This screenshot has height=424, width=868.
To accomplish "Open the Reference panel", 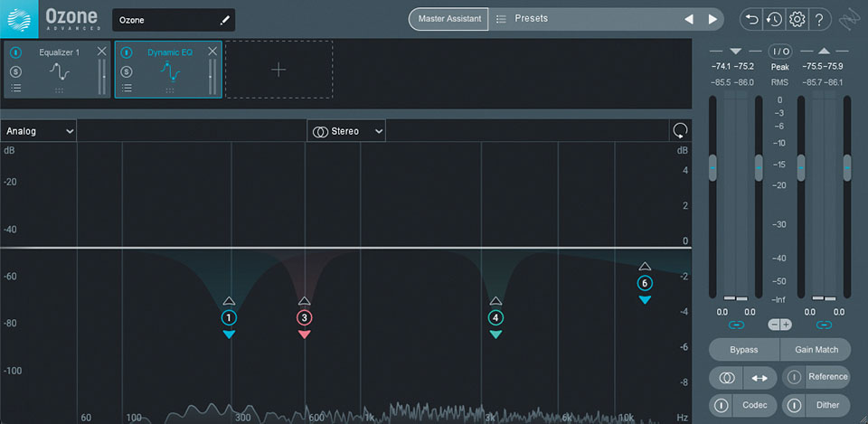I will coord(828,377).
